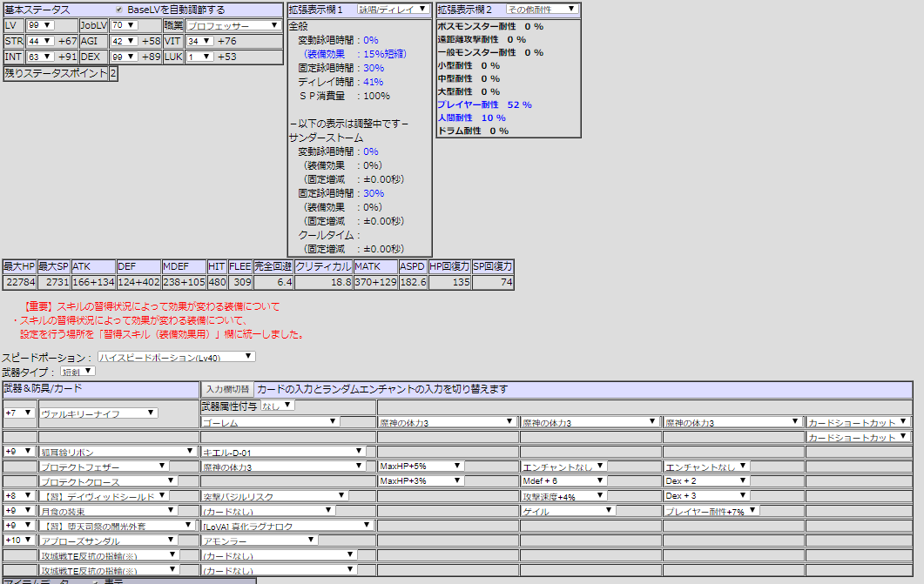Open the プレイヤー耐性+7% enchant dropdown
The image size is (924, 584).
pyautogui.click(x=711, y=510)
